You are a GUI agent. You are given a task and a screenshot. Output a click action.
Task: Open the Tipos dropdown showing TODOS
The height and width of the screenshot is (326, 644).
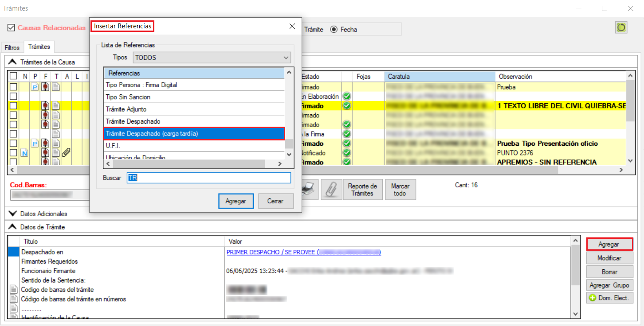coord(212,58)
